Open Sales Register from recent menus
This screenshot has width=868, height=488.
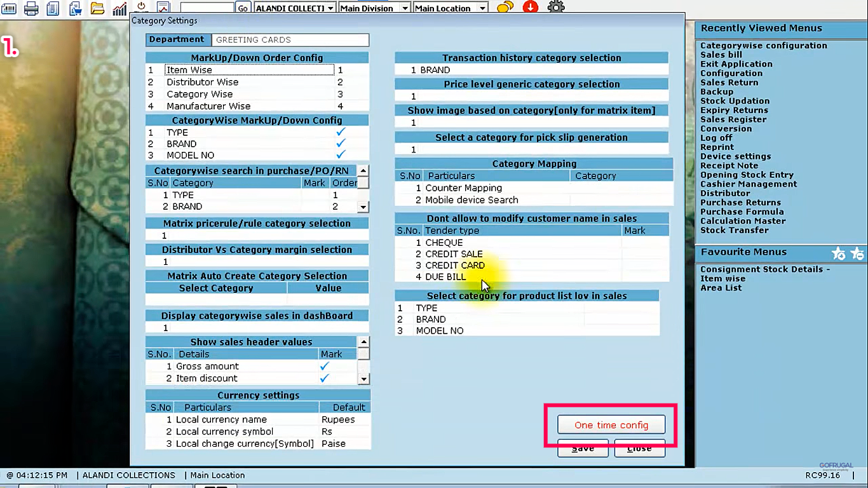(733, 119)
